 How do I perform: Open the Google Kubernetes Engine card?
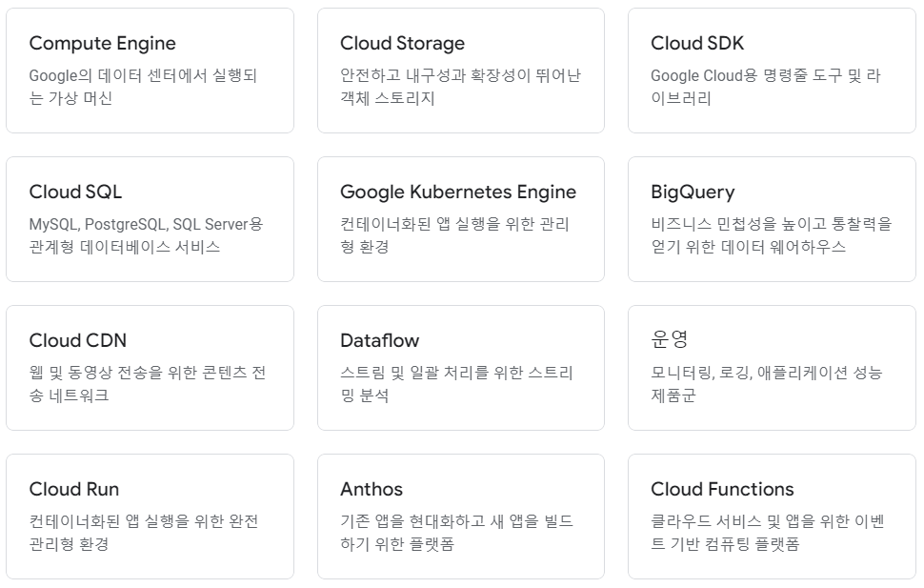click(x=461, y=219)
